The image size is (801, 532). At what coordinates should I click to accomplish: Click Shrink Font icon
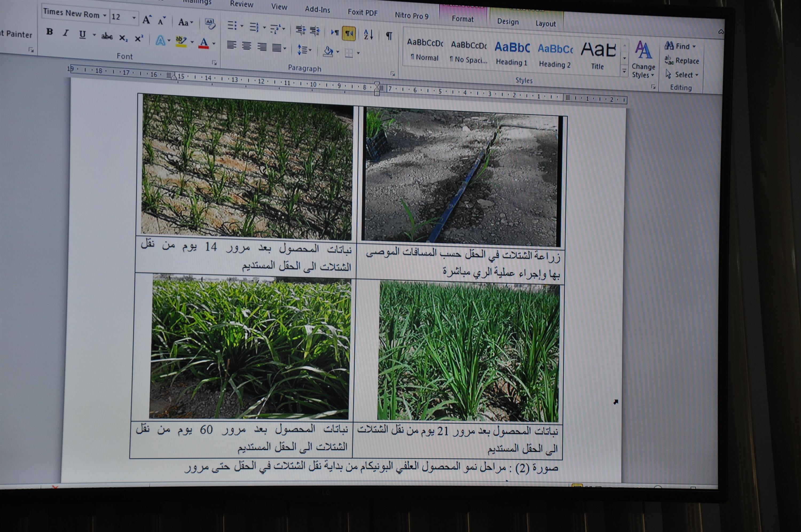162,21
